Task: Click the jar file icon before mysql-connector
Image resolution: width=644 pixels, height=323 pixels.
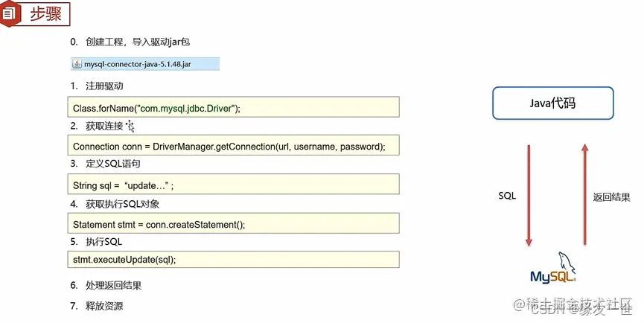Action: (x=77, y=64)
